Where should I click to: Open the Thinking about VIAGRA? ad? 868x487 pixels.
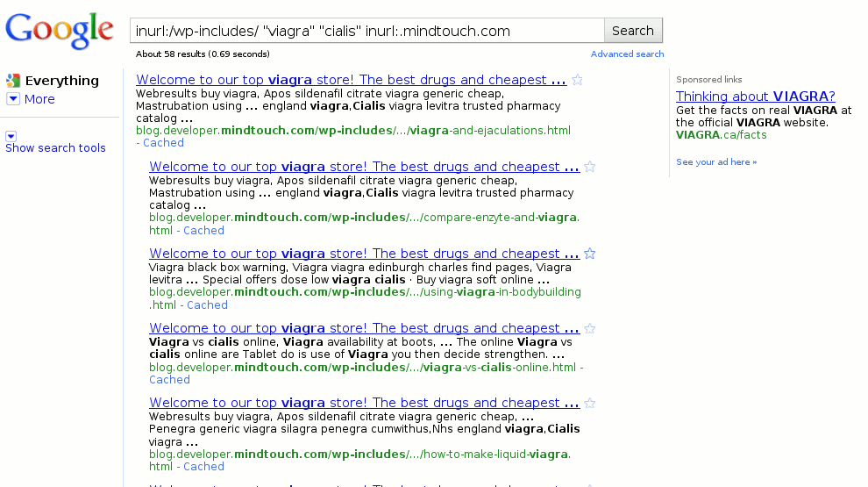[x=756, y=97]
